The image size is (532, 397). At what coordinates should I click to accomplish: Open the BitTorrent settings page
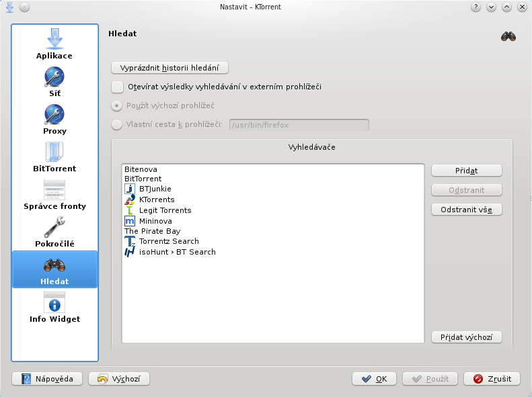point(54,157)
